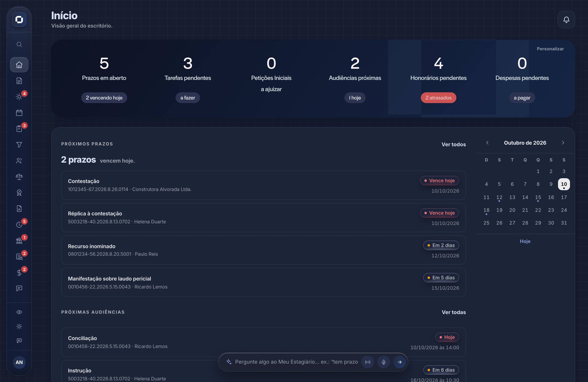Click the Hoje link below the calendar
The width and height of the screenshot is (588, 382).
tap(525, 241)
